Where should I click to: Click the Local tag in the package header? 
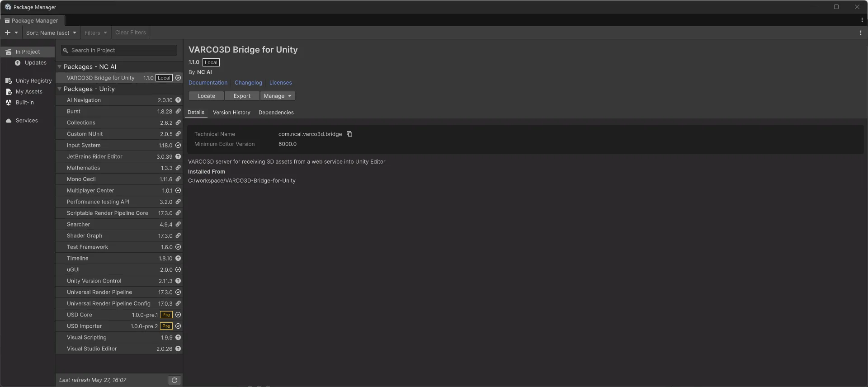click(211, 62)
